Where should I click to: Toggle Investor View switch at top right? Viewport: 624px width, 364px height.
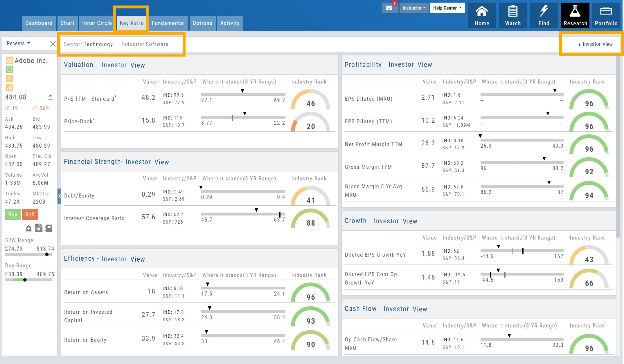(x=595, y=44)
